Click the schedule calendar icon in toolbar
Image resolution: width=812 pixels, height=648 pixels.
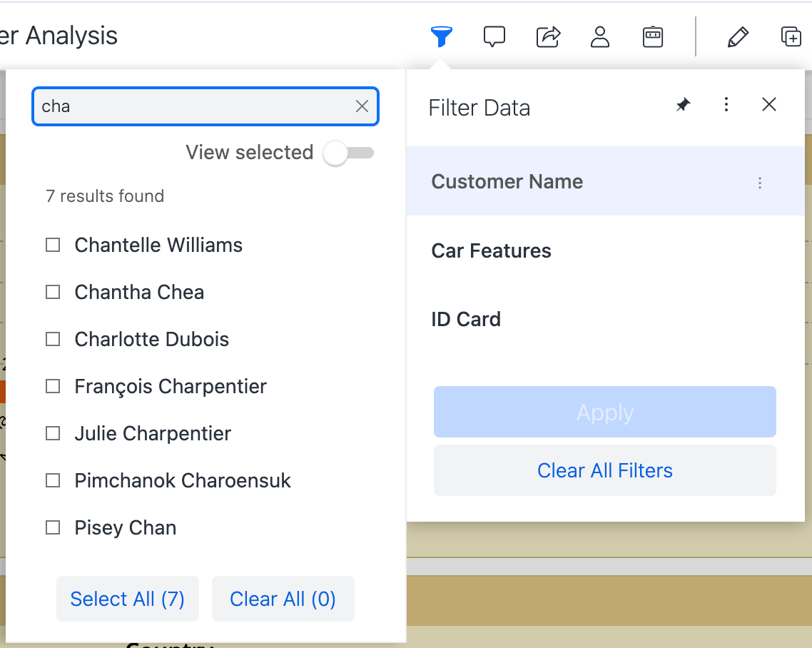653,36
